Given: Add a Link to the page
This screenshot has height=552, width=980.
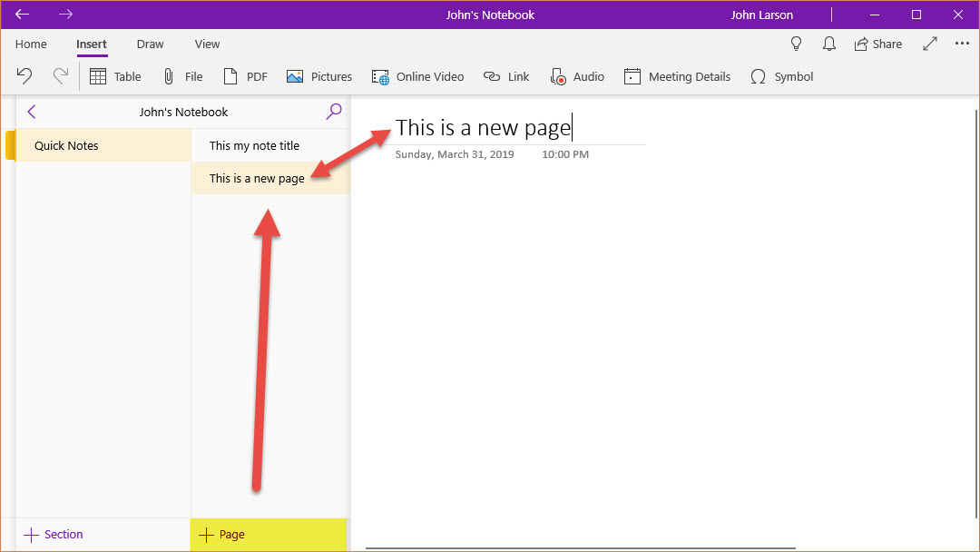Looking at the screenshot, I should pyautogui.click(x=506, y=77).
